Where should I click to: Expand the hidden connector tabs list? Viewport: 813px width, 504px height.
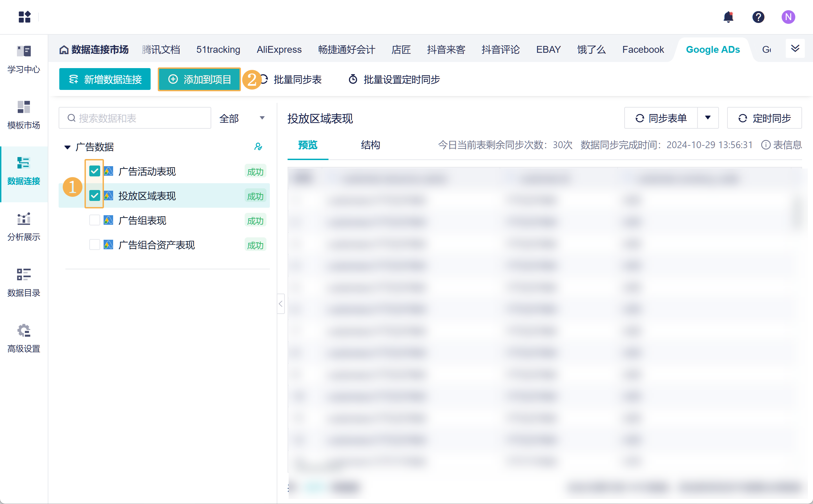coord(795,49)
